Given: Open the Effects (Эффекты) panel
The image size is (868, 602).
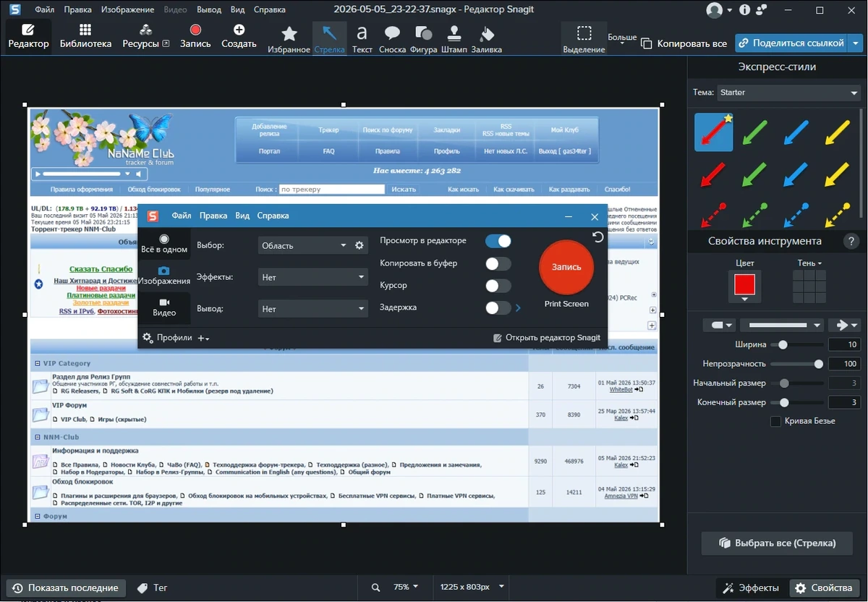Looking at the screenshot, I should pyautogui.click(x=751, y=588).
